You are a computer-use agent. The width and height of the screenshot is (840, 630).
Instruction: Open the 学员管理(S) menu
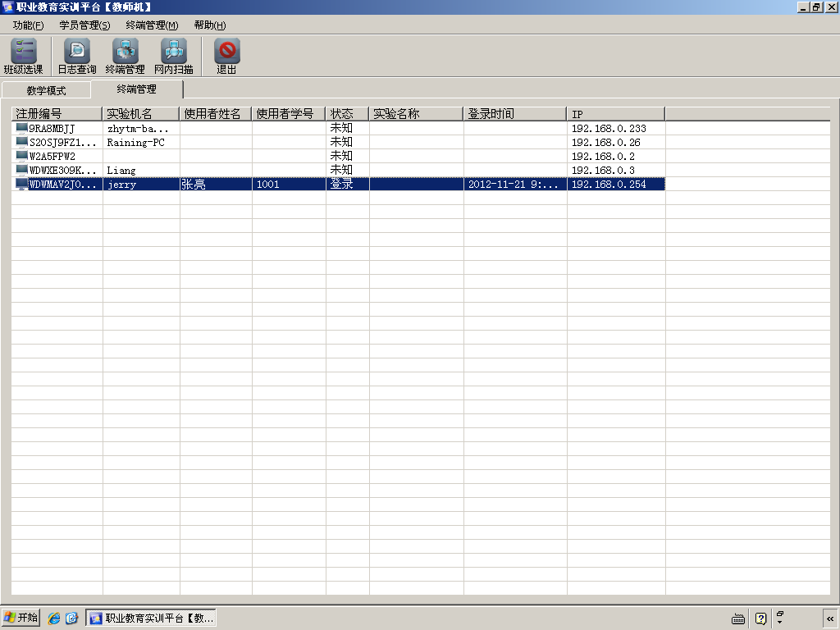[x=84, y=25]
